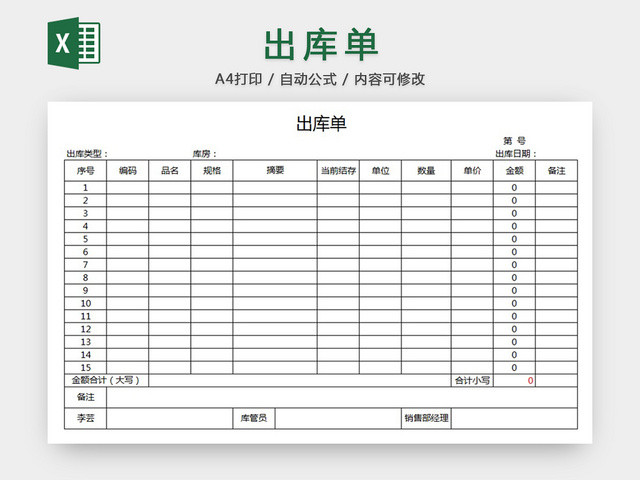Click the 合计小写 label
Viewport: 640px width, 480px height.
tap(472, 380)
